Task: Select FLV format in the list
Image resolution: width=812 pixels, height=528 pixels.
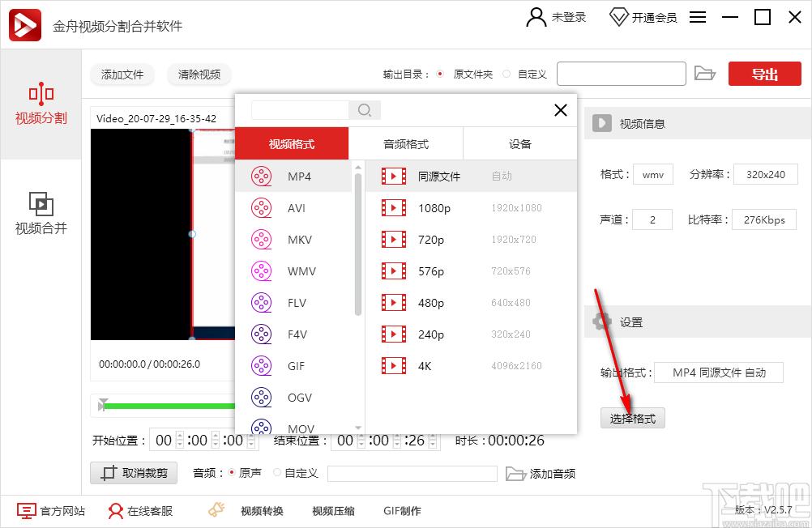Action: click(x=293, y=302)
